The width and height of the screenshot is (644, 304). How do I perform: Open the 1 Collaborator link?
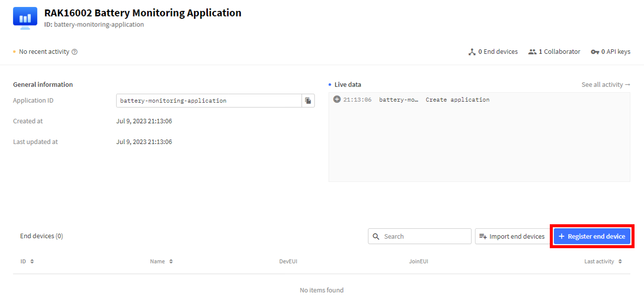(554, 52)
